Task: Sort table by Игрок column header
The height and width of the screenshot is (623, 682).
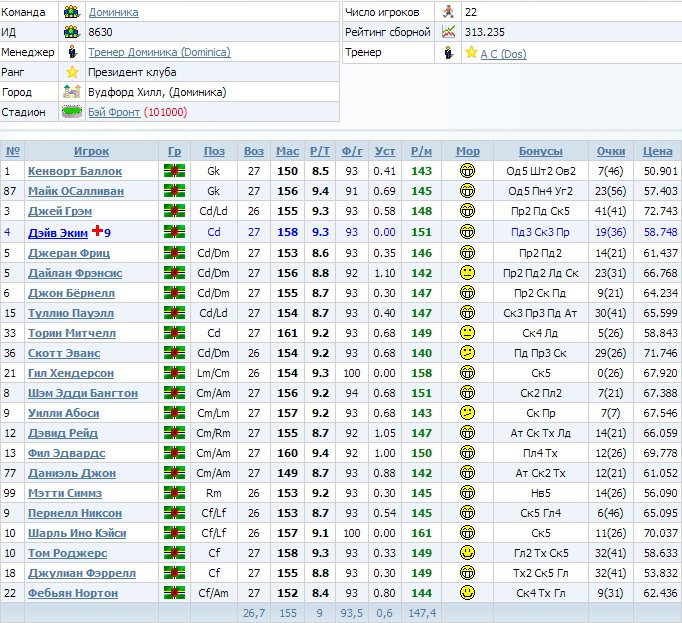Action: point(91,151)
